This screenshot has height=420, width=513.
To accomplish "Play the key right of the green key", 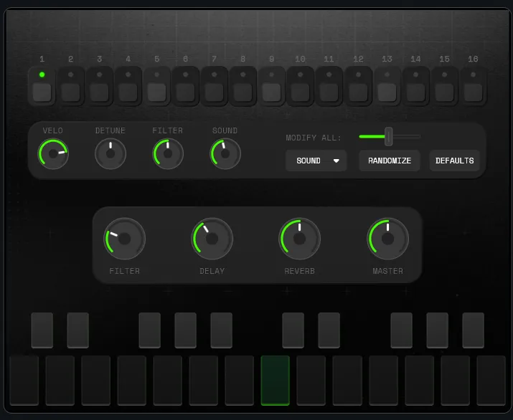I will tap(311, 381).
